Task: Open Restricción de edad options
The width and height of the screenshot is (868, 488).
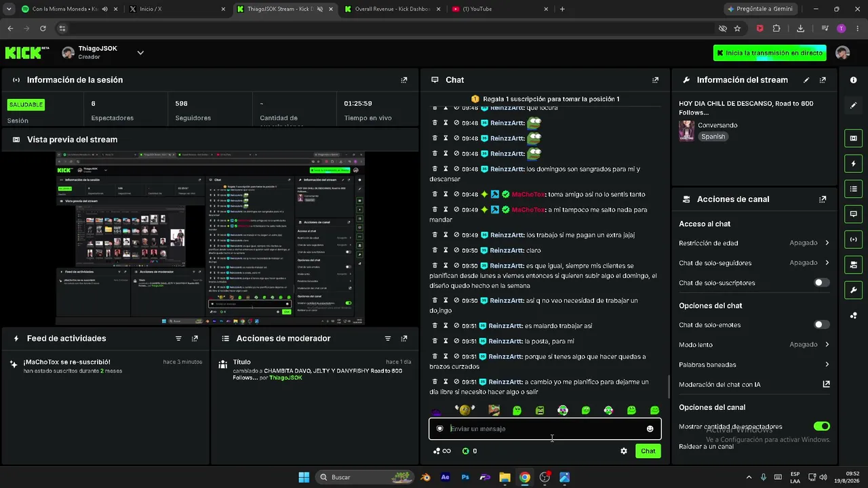Action: point(753,243)
